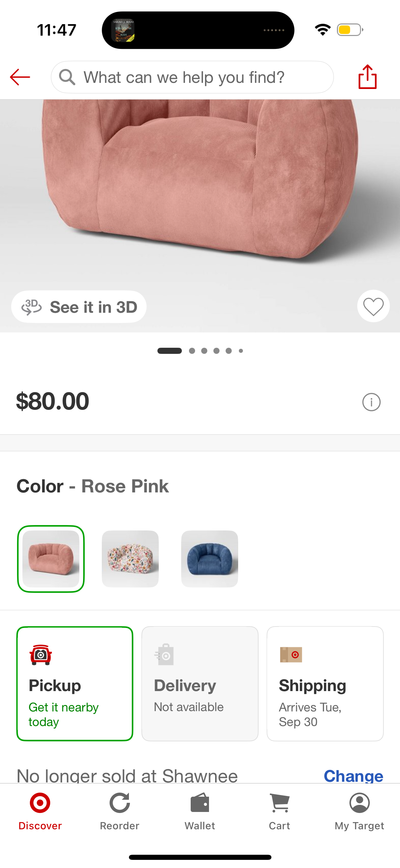
Task: Focus the product search field
Action: pyautogui.click(x=192, y=77)
